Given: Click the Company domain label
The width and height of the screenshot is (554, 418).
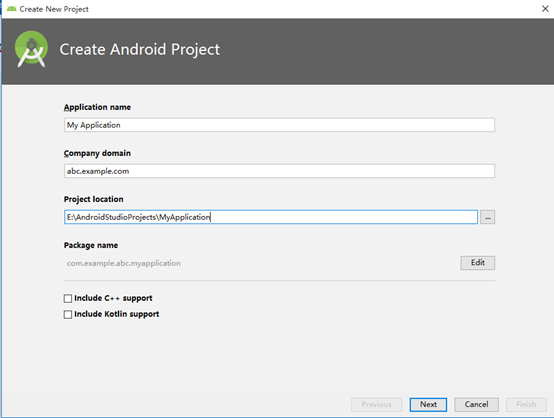Looking at the screenshot, I should point(97,153).
